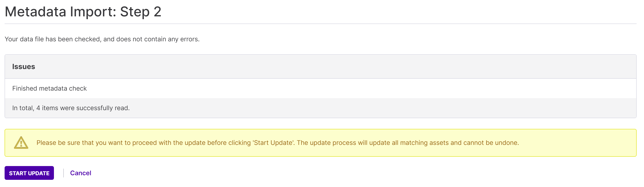
Task: Click 'cannot be undone' in the warning
Action: 491,142
